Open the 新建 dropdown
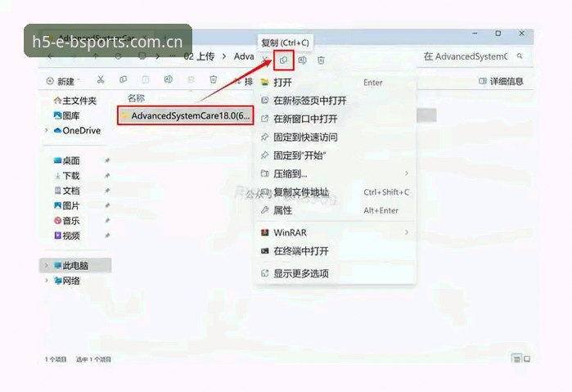Image resolution: width=572 pixels, height=392 pixels. [63, 81]
